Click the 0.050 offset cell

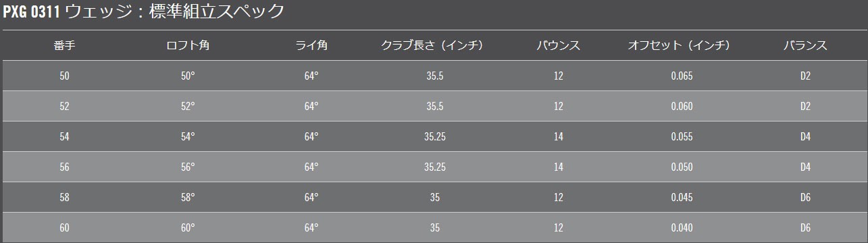point(682,167)
